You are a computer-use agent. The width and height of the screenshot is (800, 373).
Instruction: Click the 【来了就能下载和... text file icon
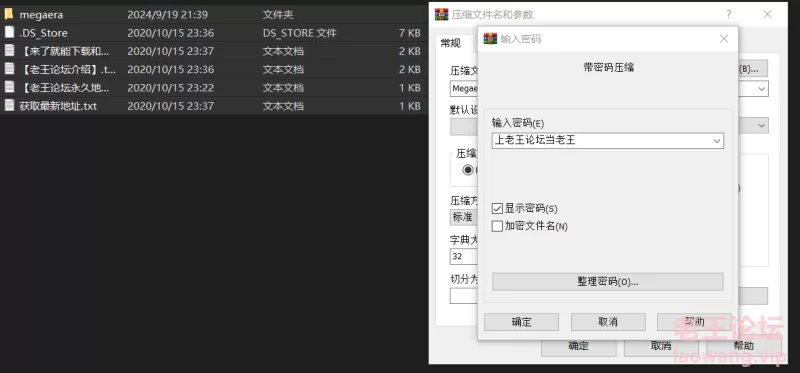[9, 51]
